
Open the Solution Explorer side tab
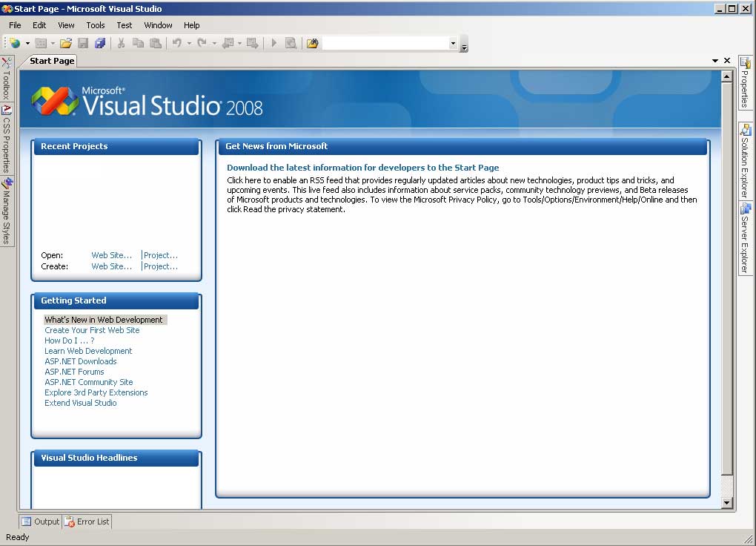745,161
